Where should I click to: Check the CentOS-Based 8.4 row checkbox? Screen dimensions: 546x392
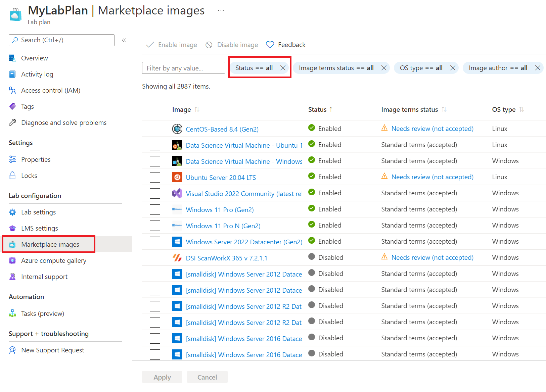(x=155, y=129)
